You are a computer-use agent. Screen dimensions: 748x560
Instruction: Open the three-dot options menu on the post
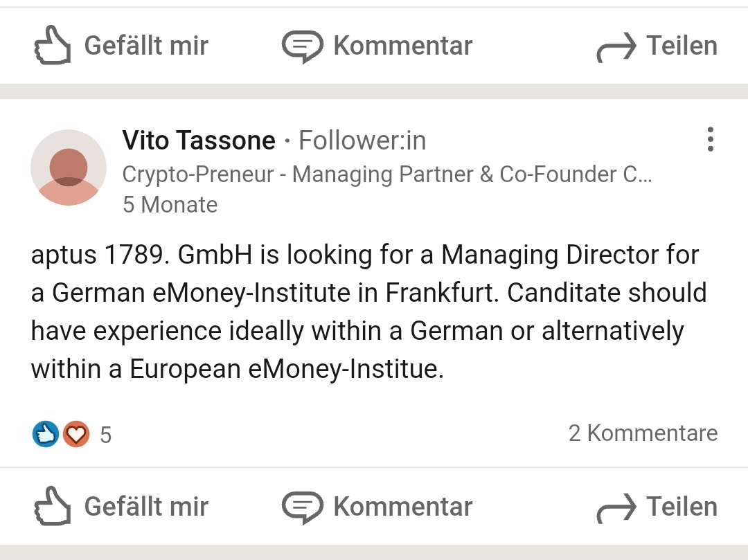point(710,140)
